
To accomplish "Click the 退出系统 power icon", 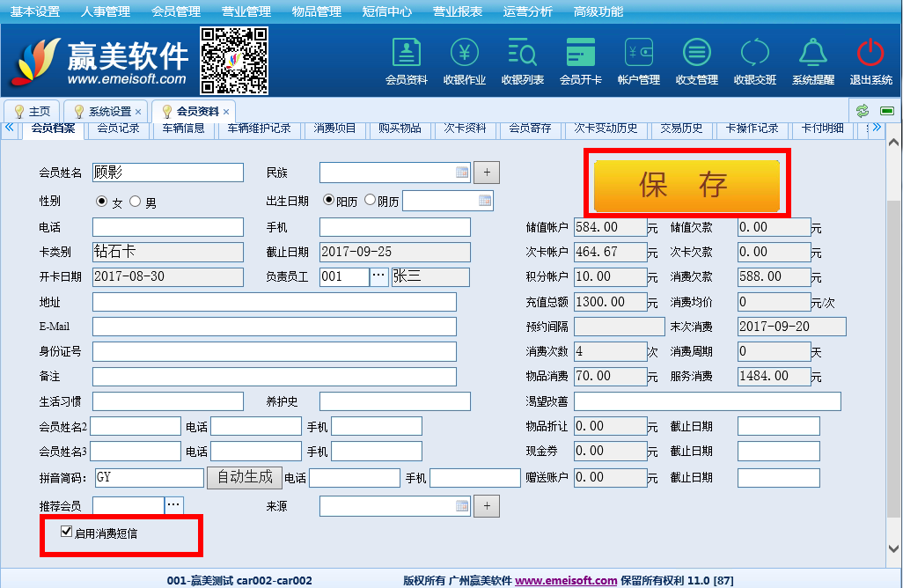I will [870, 60].
